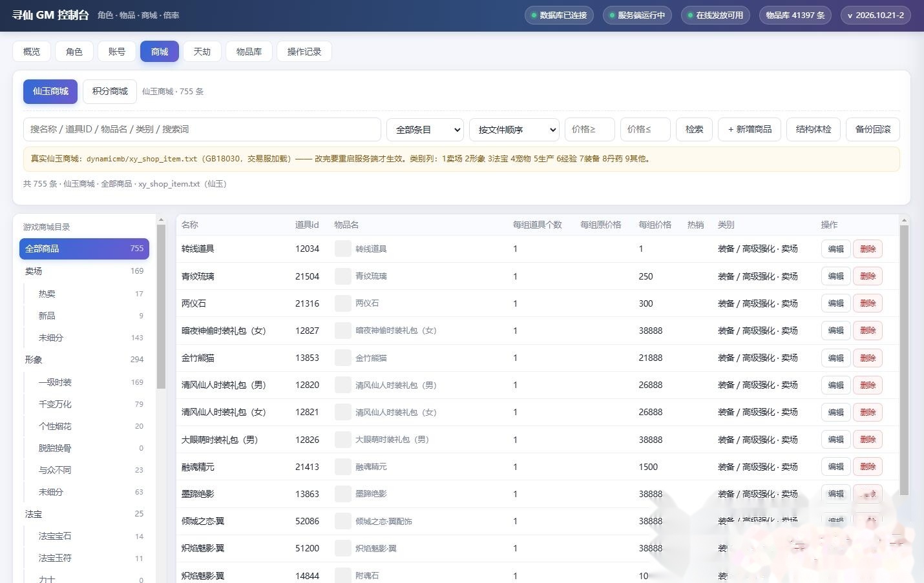This screenshot has height=583, width=924.
Task: Click the 价格≤ maximum price field
Action: click(x=646, y=129)
